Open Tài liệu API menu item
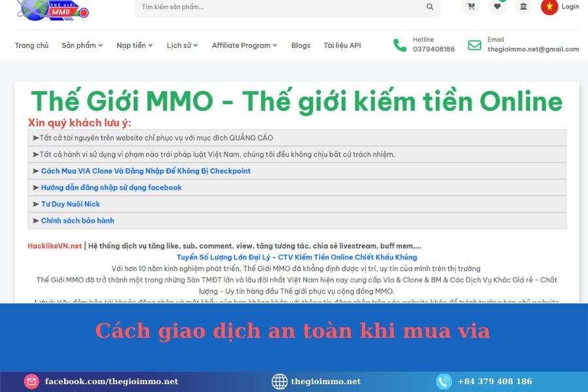 (x=342, y=45)
